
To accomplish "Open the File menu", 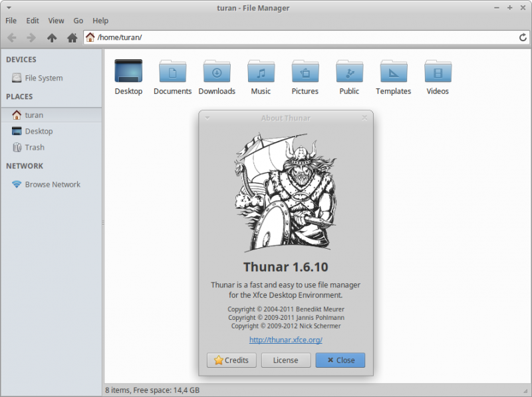I will pyautogui.click(x=11, y=21).
